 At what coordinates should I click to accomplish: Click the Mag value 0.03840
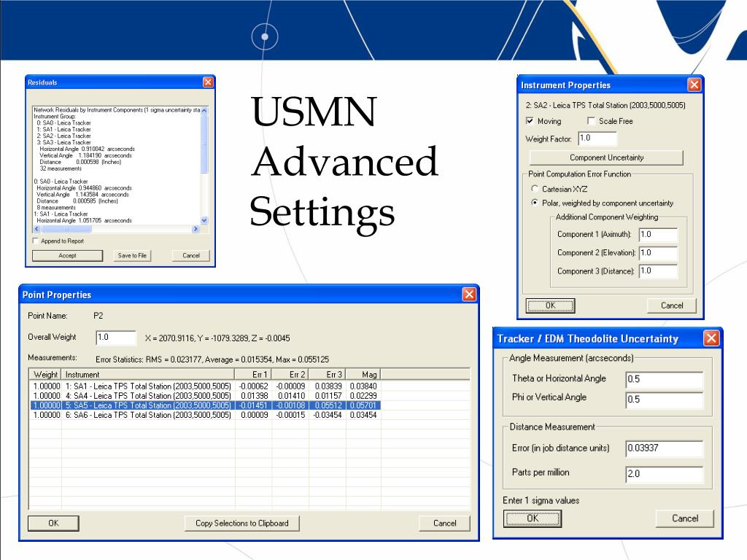pos(363,386)
